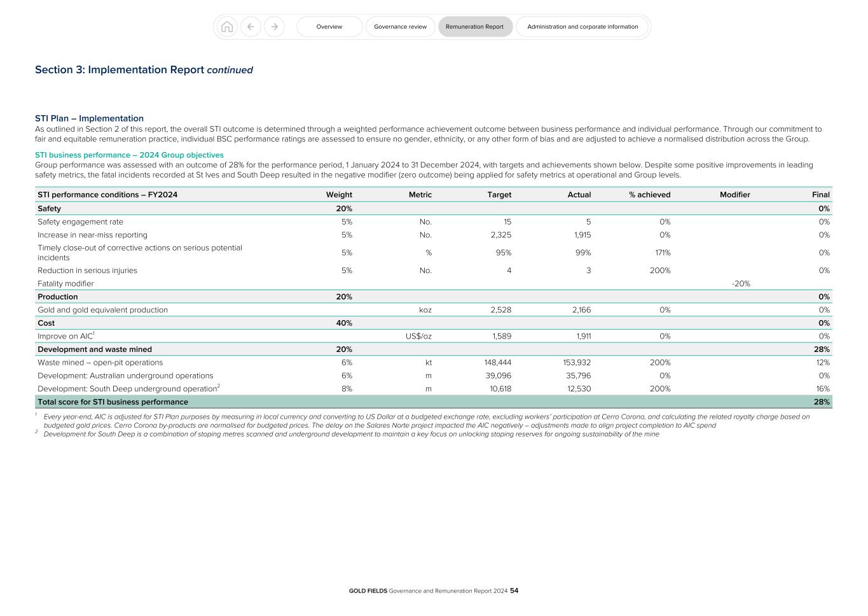
Task: Click the Fatality modifier -20% value
Action: pos(742,283)
